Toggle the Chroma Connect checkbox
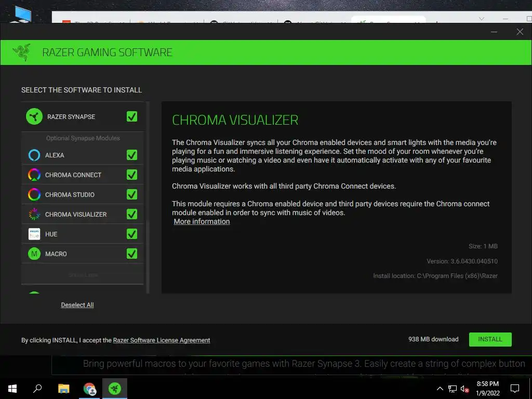 [132, 175]
